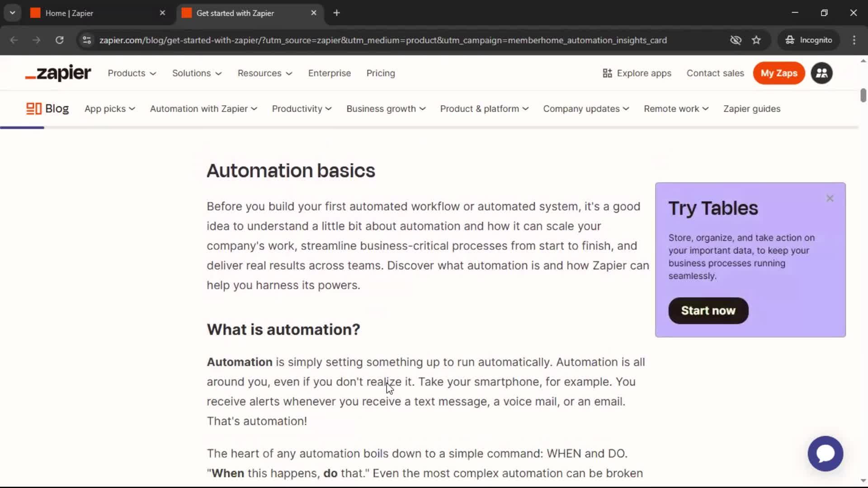Go forward in browser history

36,40
